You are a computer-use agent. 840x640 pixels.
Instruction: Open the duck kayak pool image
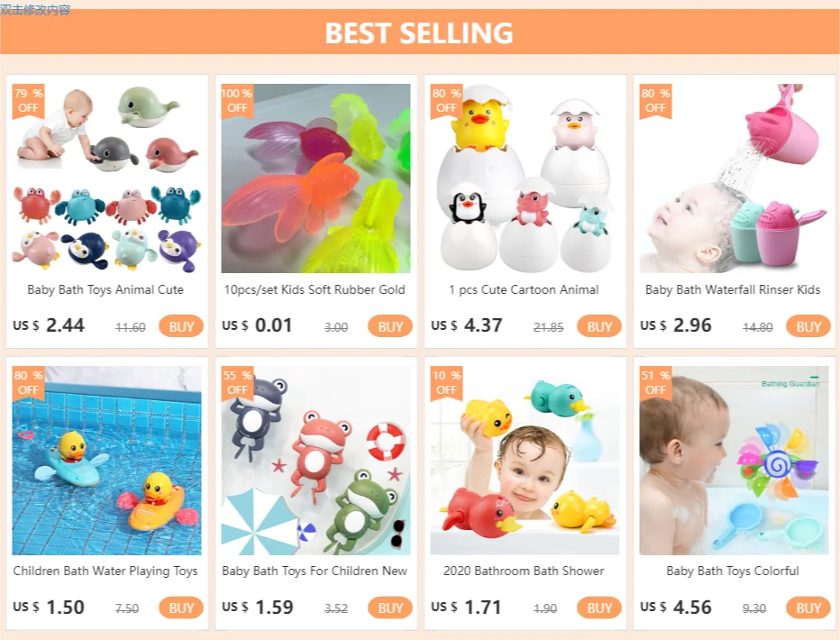tap(106, 461)
